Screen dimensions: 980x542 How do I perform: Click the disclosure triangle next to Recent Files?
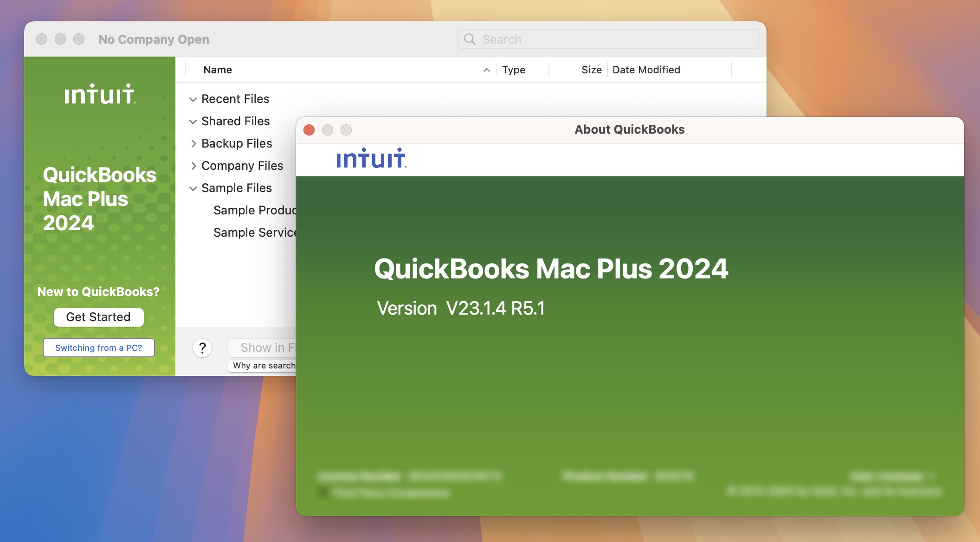(192, 98)
